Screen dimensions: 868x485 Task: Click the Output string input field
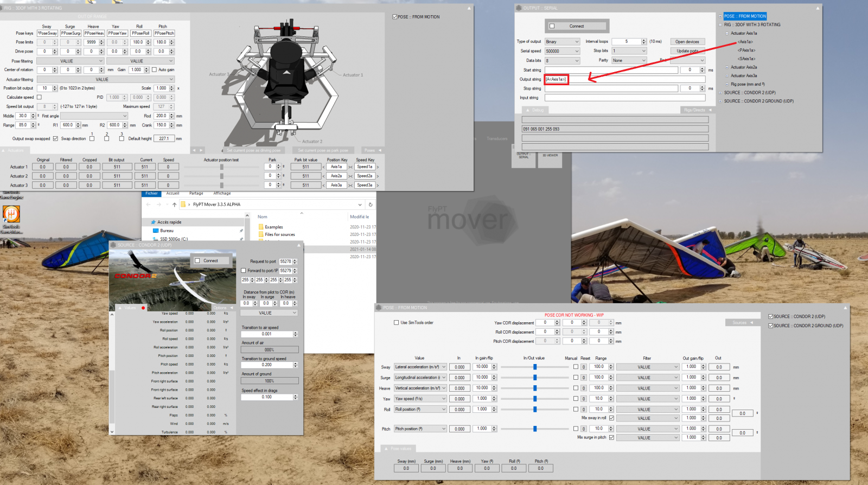tap(625, 79)
